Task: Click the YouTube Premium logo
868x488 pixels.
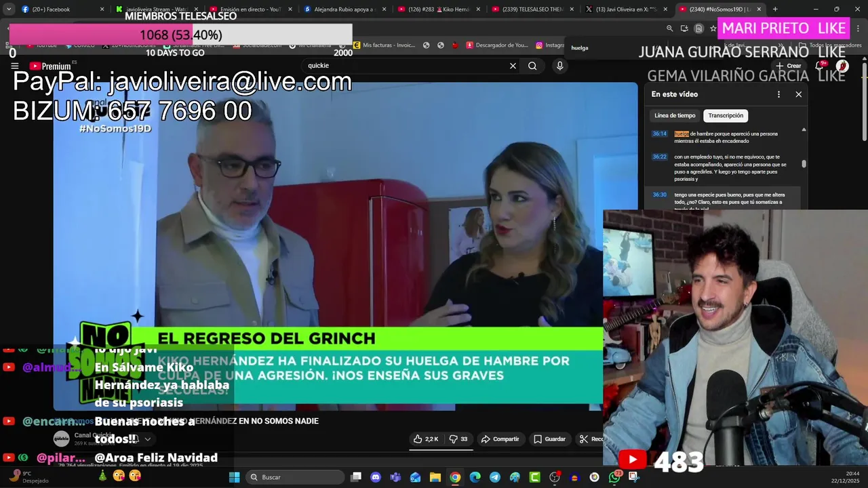Action: 50,66
